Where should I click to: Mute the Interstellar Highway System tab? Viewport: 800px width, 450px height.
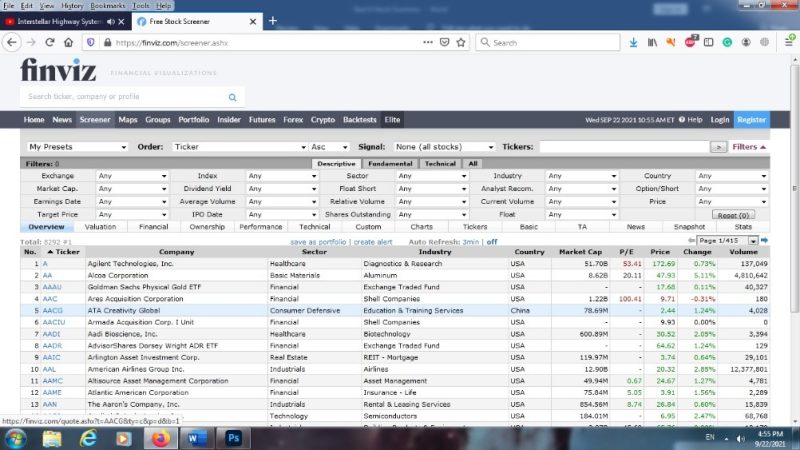tap(111, 21)
